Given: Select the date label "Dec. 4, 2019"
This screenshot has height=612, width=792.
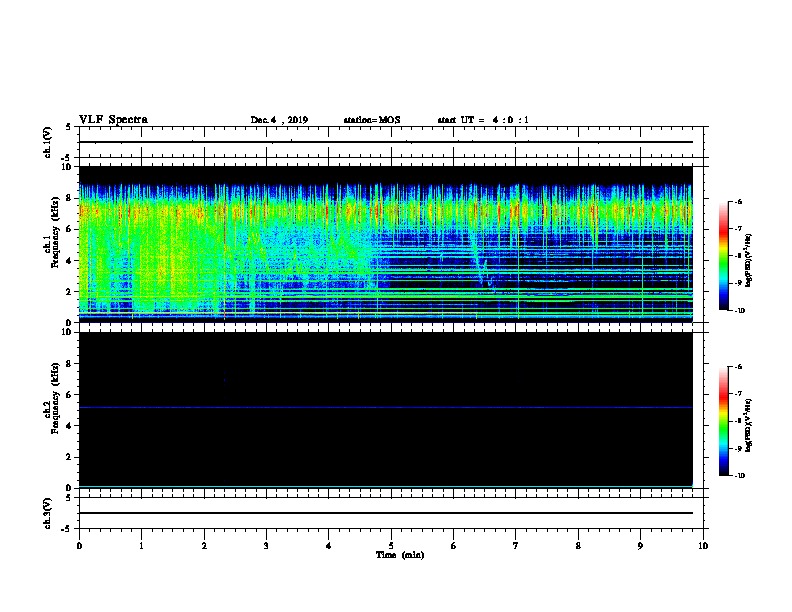Looking at the screenshot, I should tap(279, 120).
